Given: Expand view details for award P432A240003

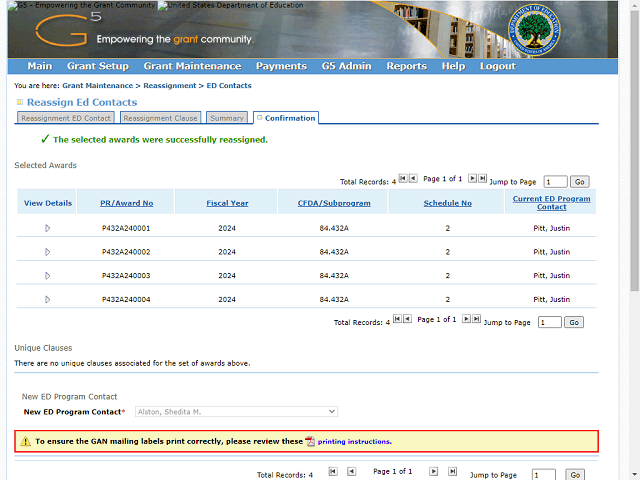Looking at the screenshot, I should [x=47, y=275].
